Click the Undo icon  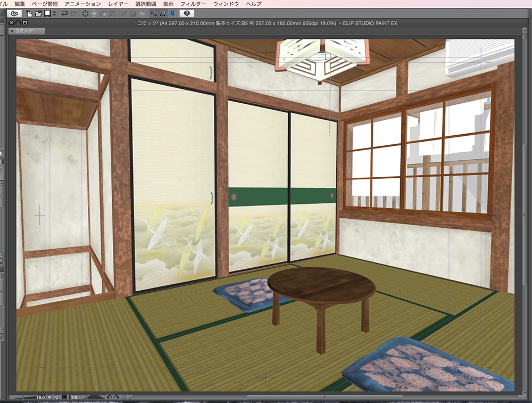[65, 15]
